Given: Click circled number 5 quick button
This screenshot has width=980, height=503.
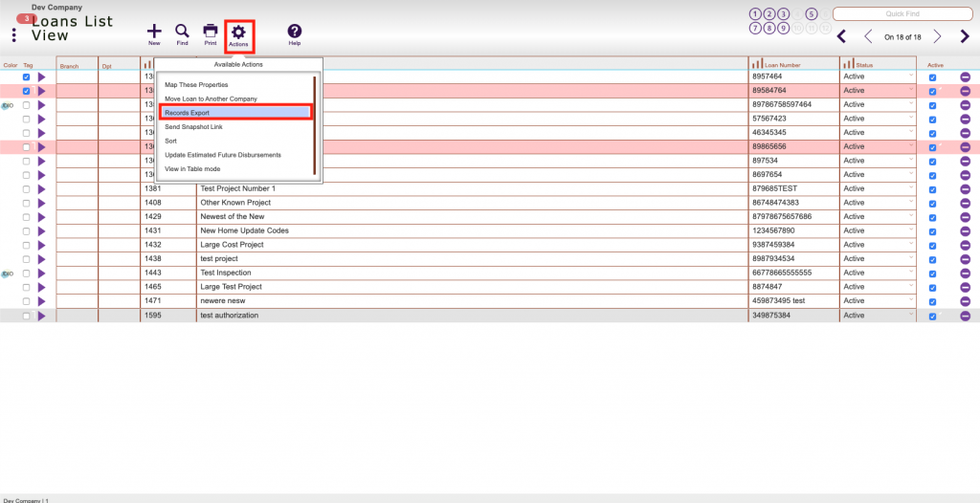Looking at the screenshot, I should pos(812,14).
